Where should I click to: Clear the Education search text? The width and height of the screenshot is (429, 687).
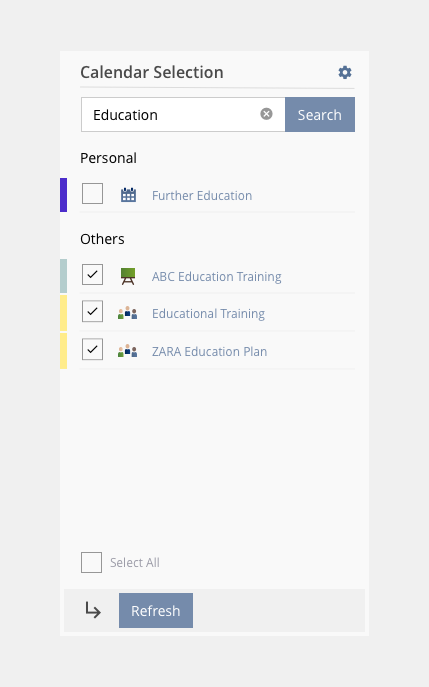point(266,114)
